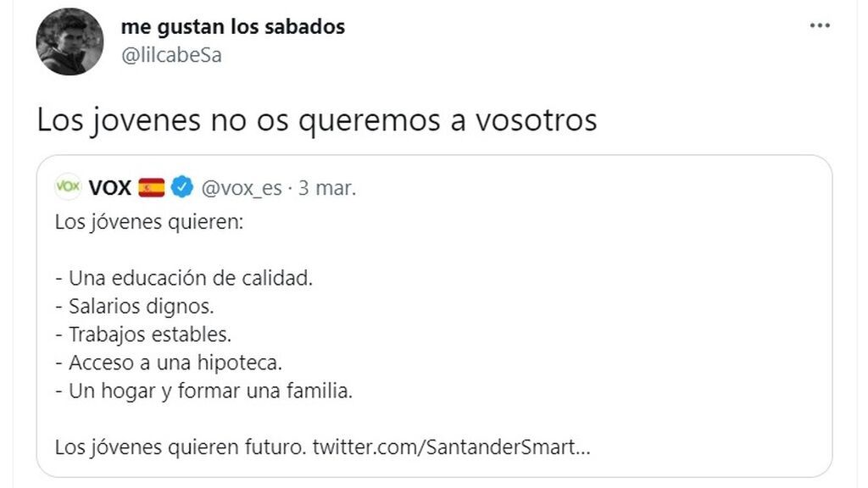Viewport: 868px width, 488px height.
Task: Click the blue verified badge next to VOX
Action: click(x=182, y=187)
